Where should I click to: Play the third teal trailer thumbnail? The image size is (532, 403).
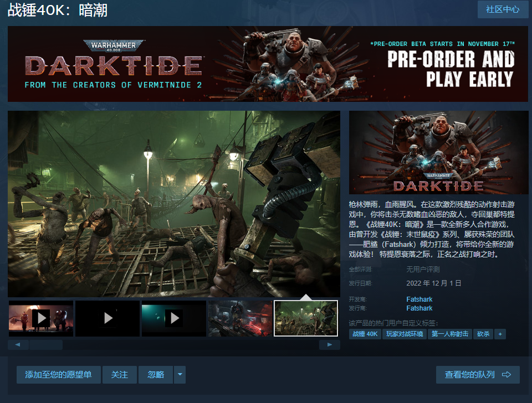pos(174,318)
